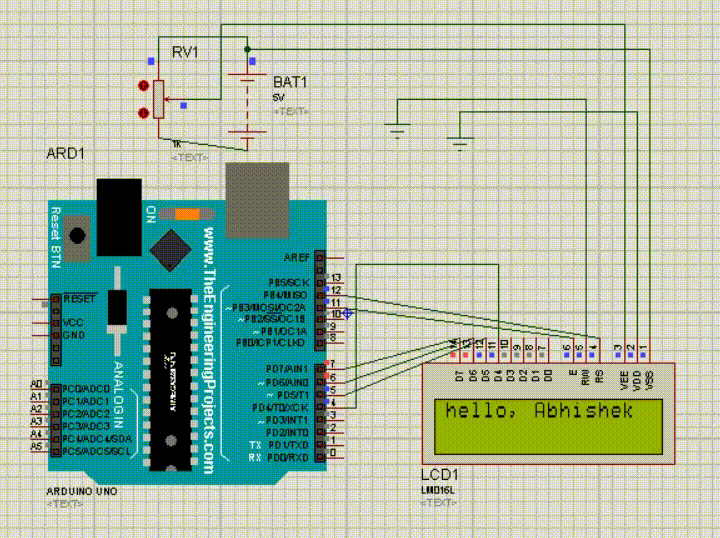Select the LCD1 reference label

click(x=439, y=475)
